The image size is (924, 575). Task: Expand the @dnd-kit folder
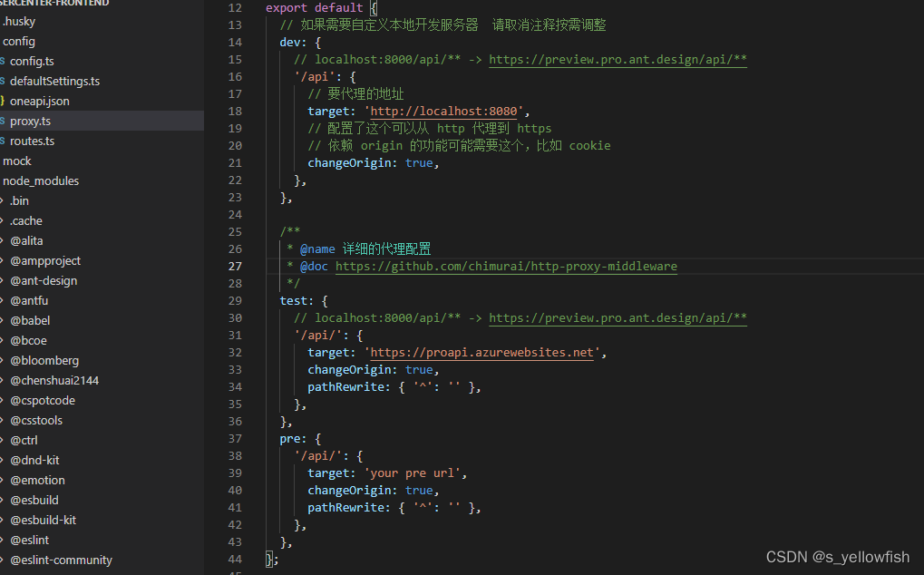34,461
